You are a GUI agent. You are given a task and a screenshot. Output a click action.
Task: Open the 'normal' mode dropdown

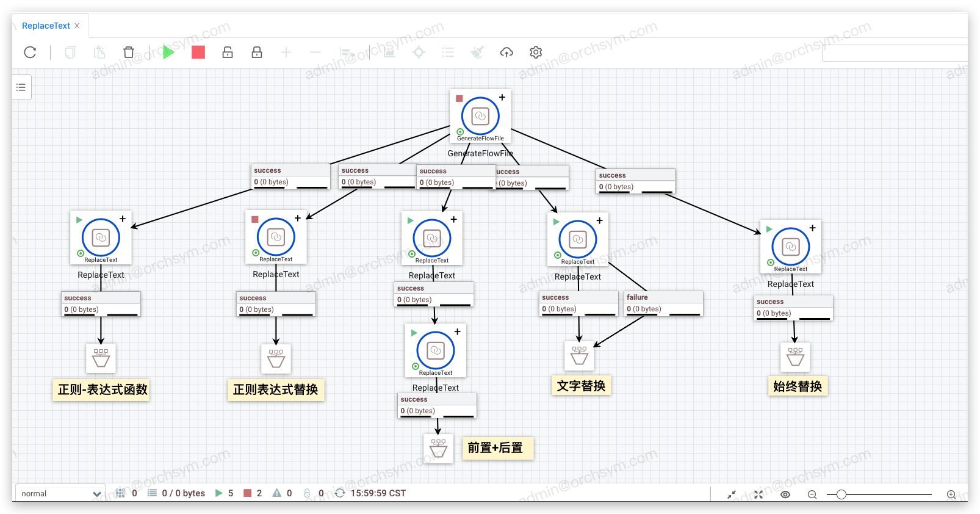point(60,493)
